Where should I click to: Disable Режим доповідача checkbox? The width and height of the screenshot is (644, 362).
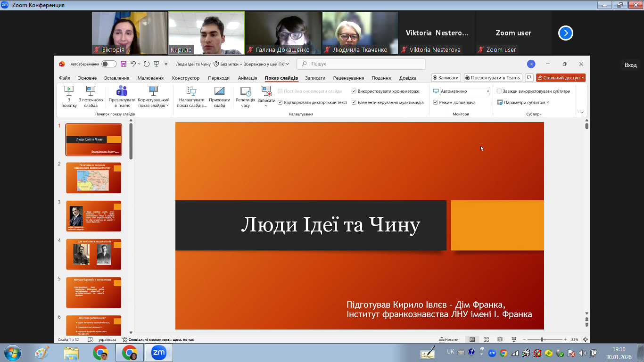tap(436, 102)
